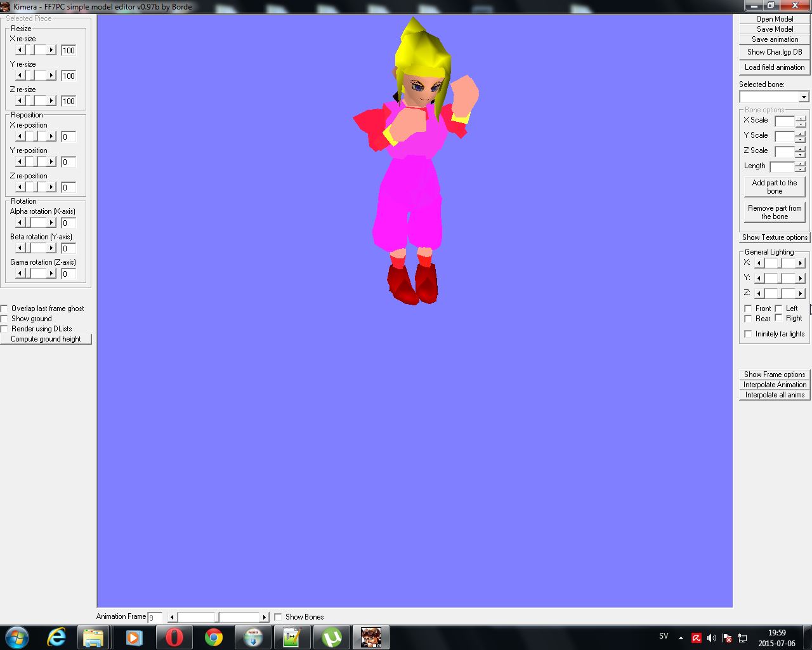Click the Animation Frame number field

point(155,617)
